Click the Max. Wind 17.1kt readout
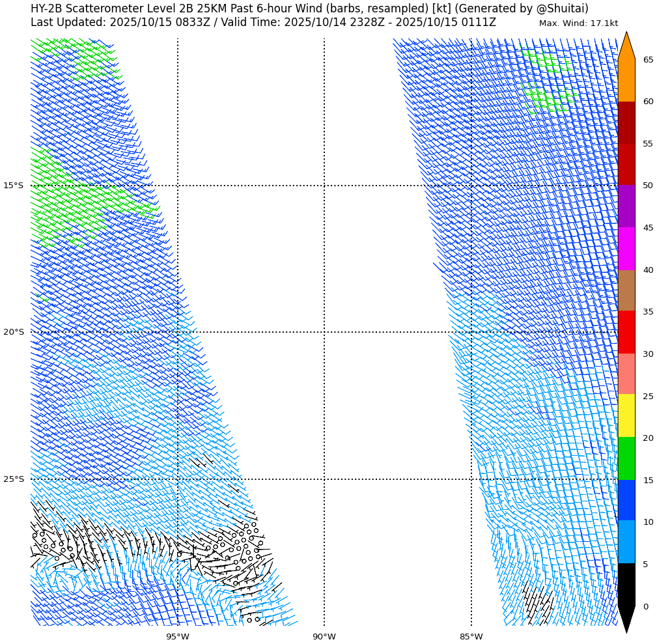This screenshot has width=657, height=644. pyautogui.click(x=578, y=23)
